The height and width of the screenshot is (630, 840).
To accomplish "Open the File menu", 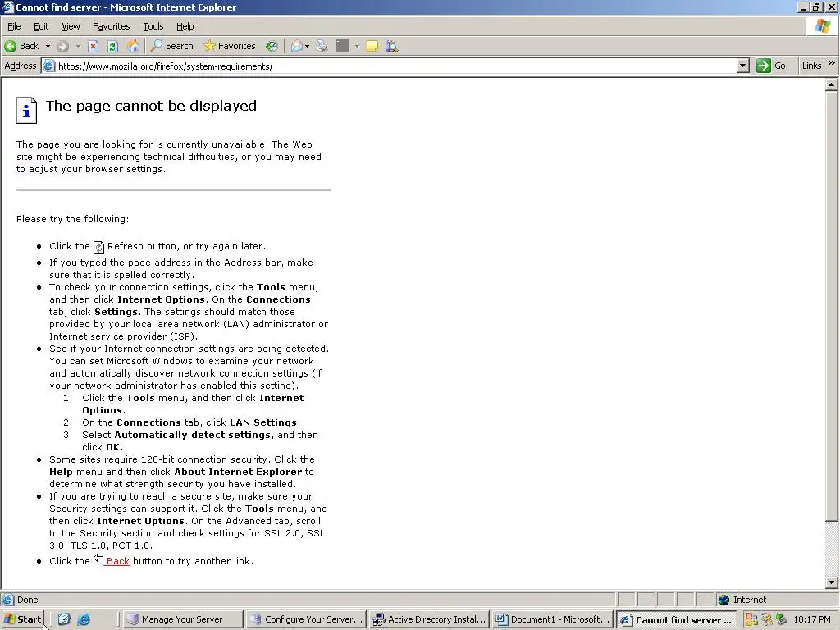I will (14, 26).
